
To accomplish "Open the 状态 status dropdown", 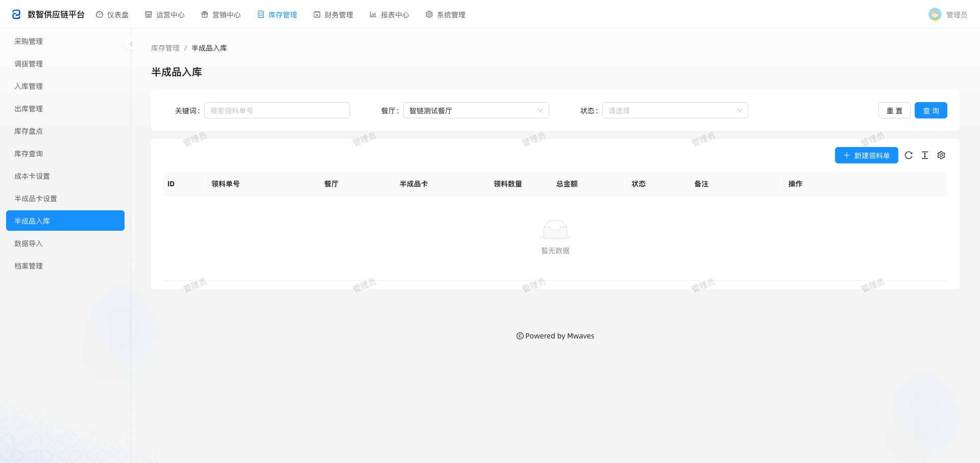I will 675,110.
